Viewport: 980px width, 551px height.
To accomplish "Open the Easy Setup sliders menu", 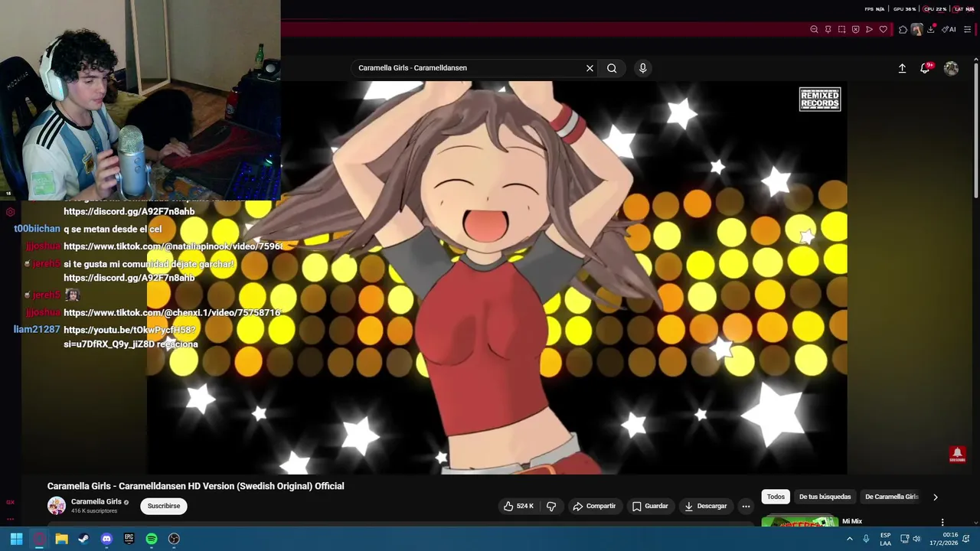I will (967, 30).
